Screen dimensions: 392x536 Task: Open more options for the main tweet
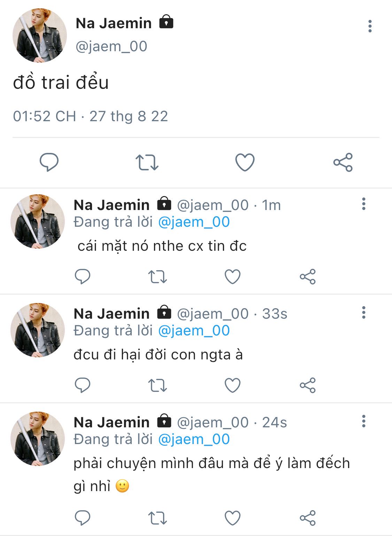point(370,26)
